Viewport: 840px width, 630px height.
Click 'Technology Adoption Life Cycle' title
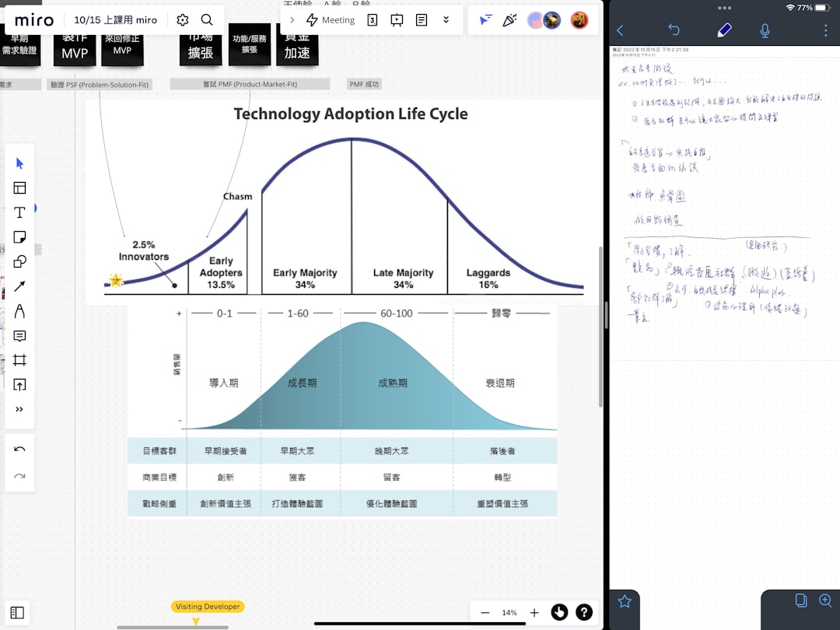(351, 114)
